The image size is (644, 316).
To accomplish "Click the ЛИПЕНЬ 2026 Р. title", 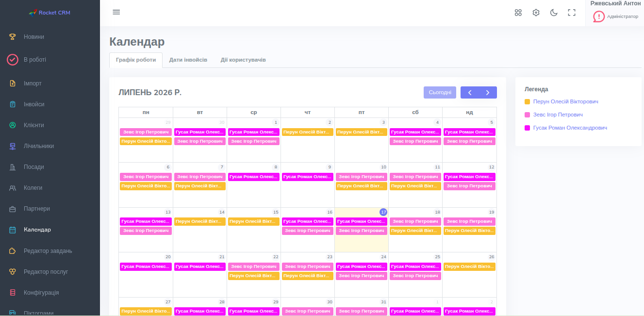I will [x=150, y=92].
